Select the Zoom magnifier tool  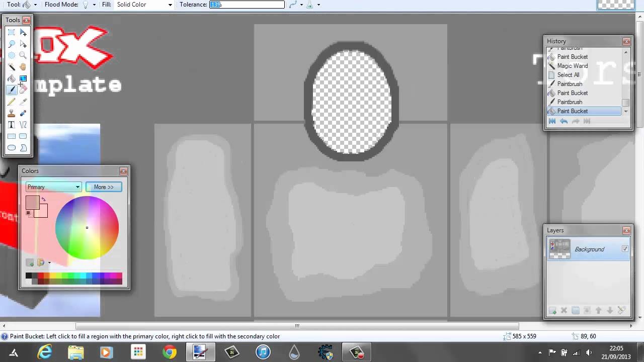click(23, 55)
